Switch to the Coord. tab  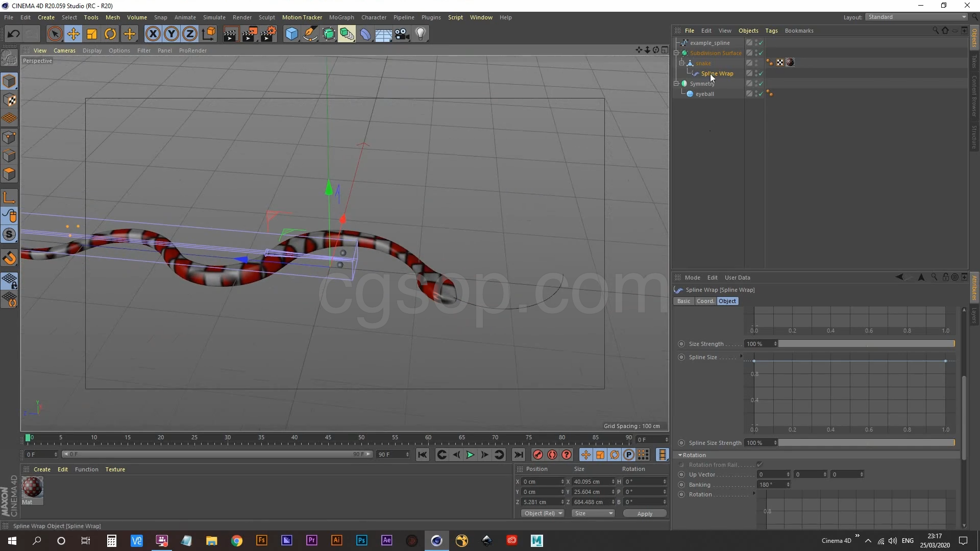[705, 301]
